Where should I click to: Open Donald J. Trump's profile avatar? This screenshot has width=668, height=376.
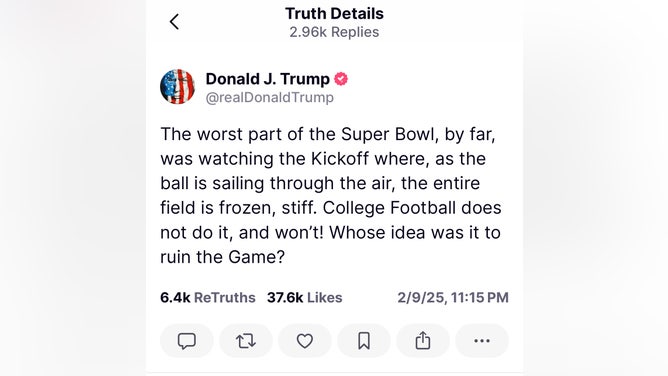point(177,86)
